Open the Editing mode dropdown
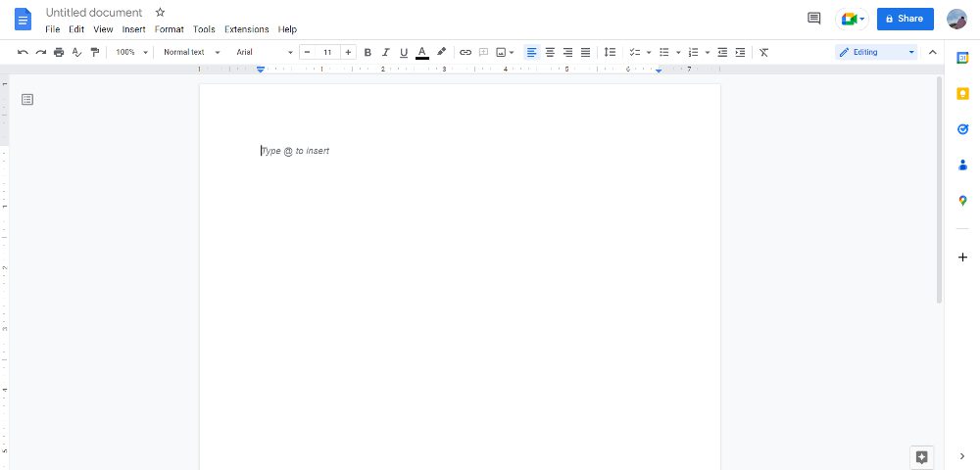This screenshot has width=980, height=470. tap(876, 53)
